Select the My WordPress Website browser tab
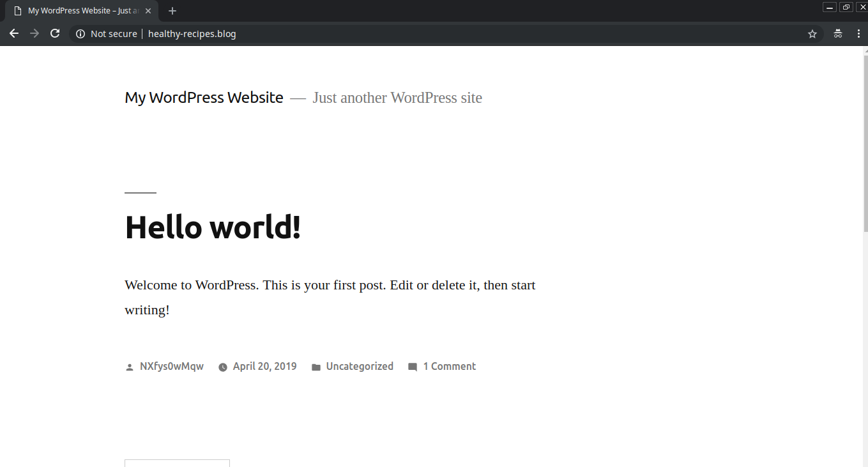 82,11
